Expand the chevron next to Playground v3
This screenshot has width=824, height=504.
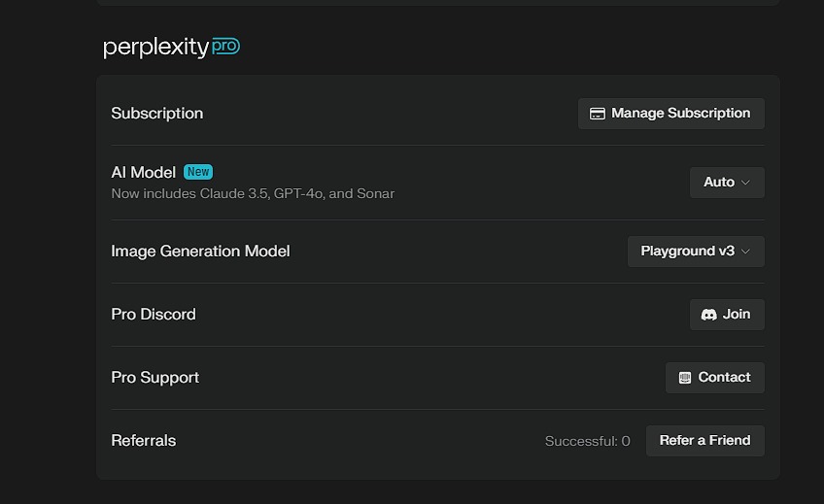pyautogui.click(x=745, y=252)
